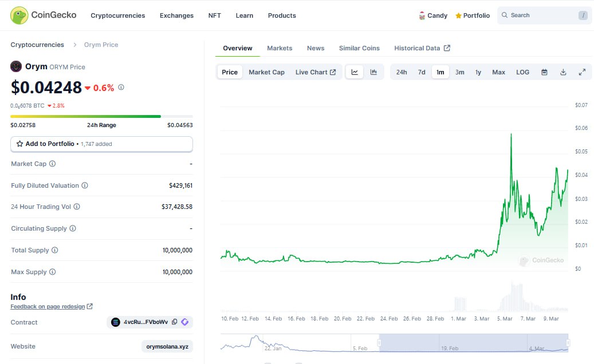Select the Price chart button
Image resolution: width=594 pixels, height=364 pixels.
(x=230, y=72)
